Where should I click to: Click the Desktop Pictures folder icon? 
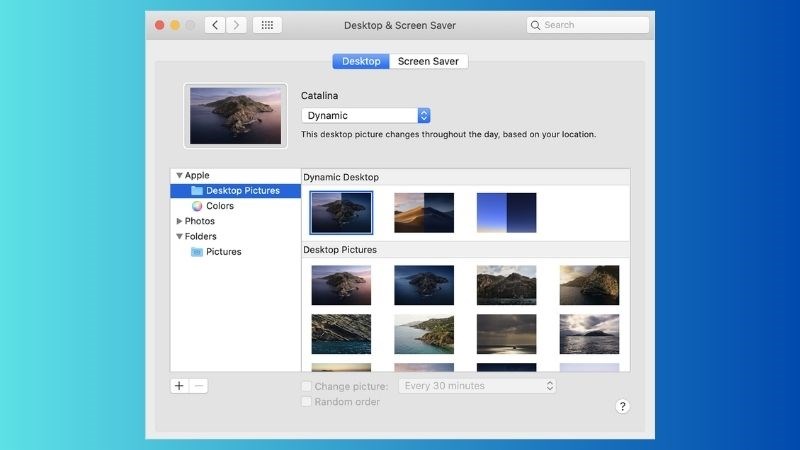(x=197, y=190)
